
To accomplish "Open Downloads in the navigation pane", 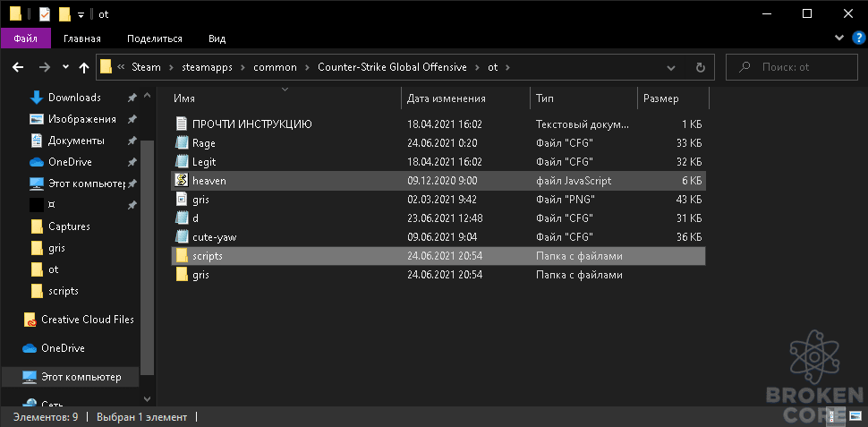I will tap(74, 98).
